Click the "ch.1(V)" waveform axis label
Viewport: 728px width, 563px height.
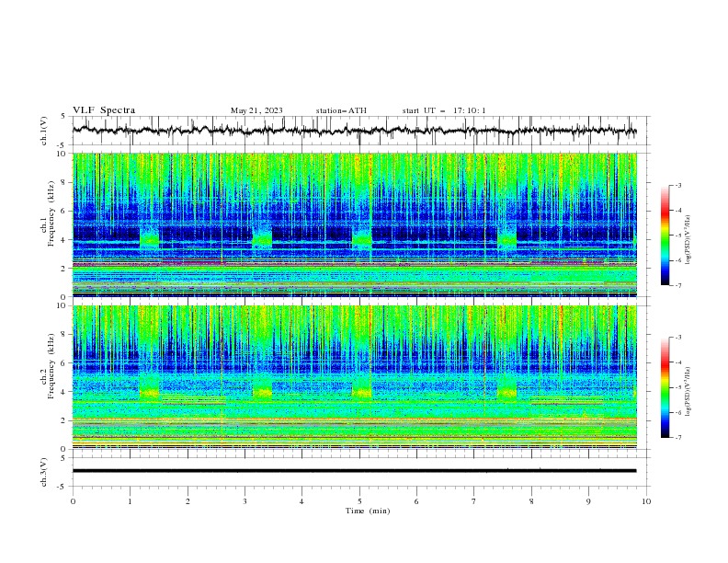pyautogui.click(x=44, y=131)
